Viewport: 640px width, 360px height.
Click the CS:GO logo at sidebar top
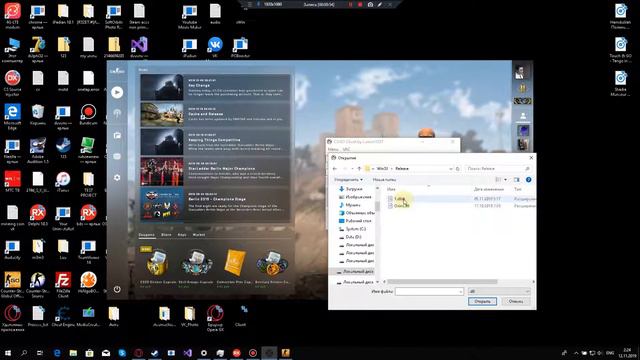coord(117,71)
